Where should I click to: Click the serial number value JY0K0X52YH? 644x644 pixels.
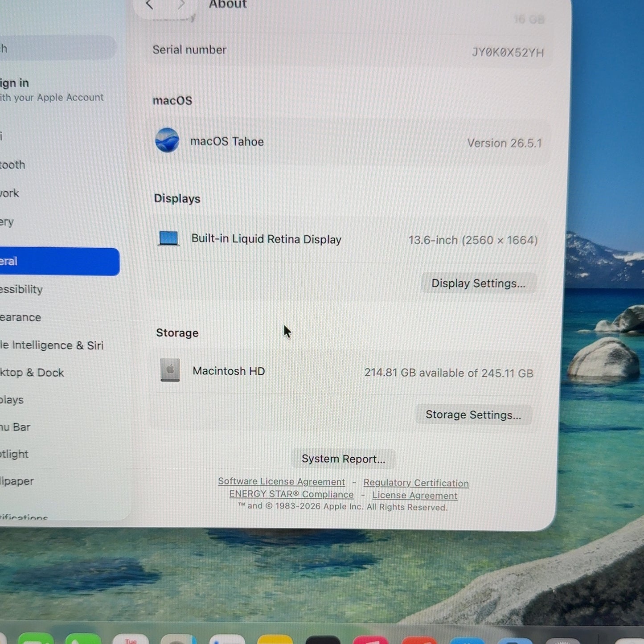[x=508, y=53]
